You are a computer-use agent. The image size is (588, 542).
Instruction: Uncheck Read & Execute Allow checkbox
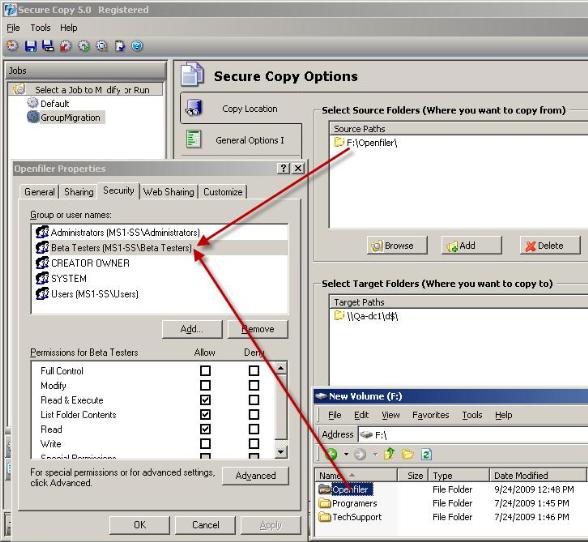205,400
